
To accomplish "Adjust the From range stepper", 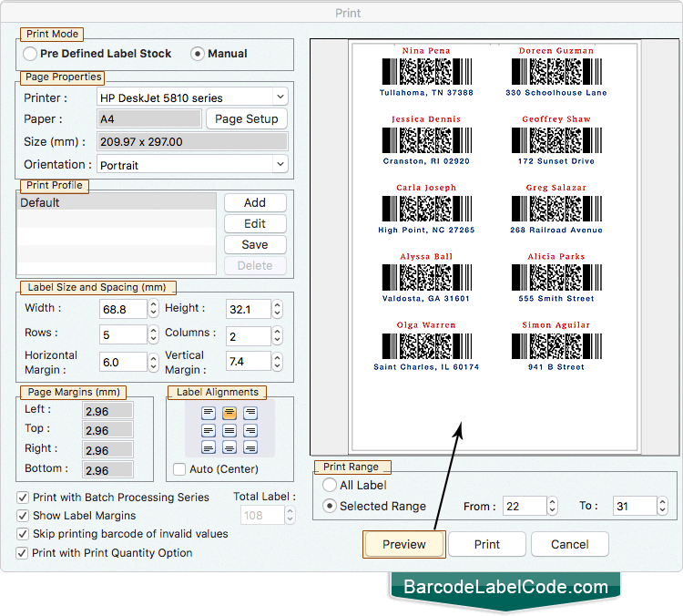I will (x=553, y=506).
